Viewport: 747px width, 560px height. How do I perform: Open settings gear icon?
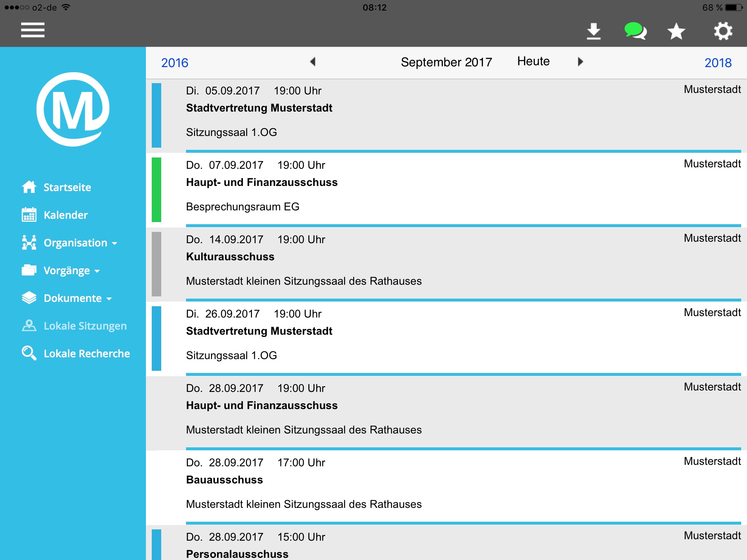point(723,31)
